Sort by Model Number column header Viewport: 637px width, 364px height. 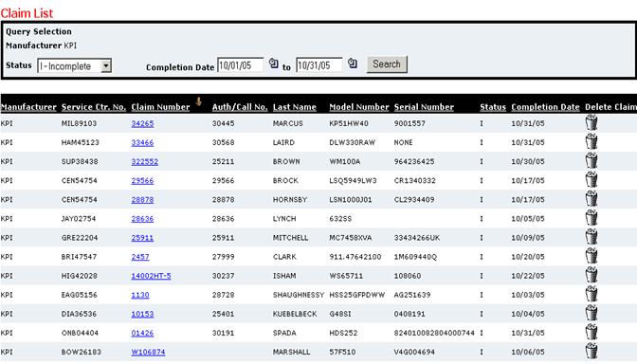(x=359, y=107)
